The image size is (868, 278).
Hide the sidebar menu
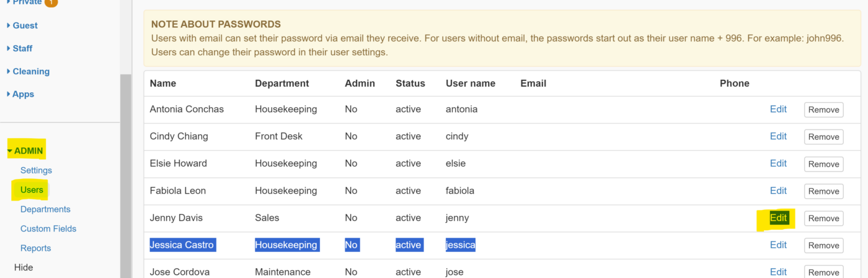24,267
